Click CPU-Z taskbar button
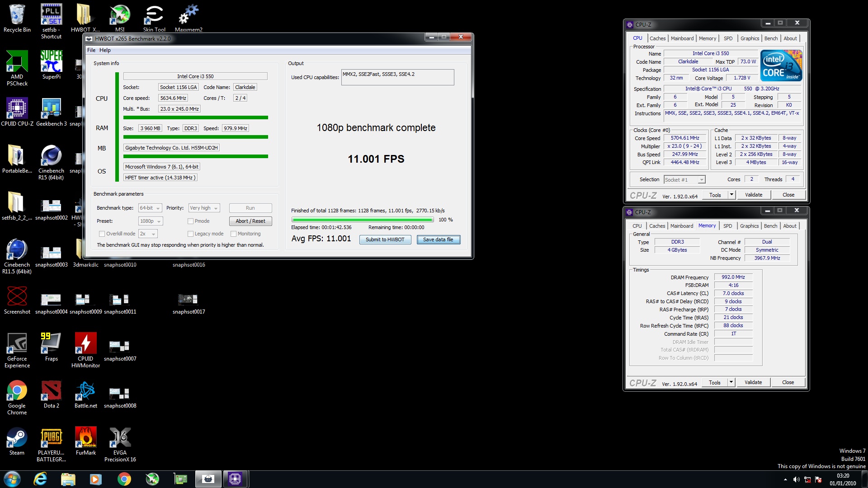 point(235,479)
